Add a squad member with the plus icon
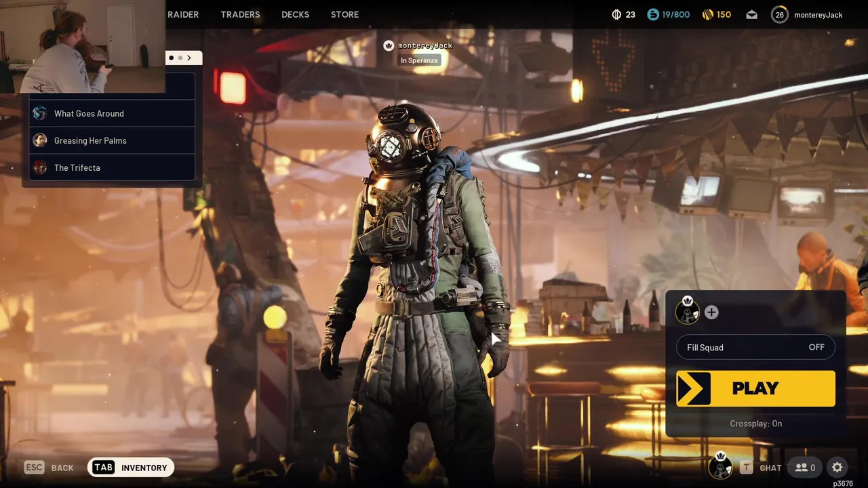868x488 pixels. pyautogui.click(x=711, y=312)
